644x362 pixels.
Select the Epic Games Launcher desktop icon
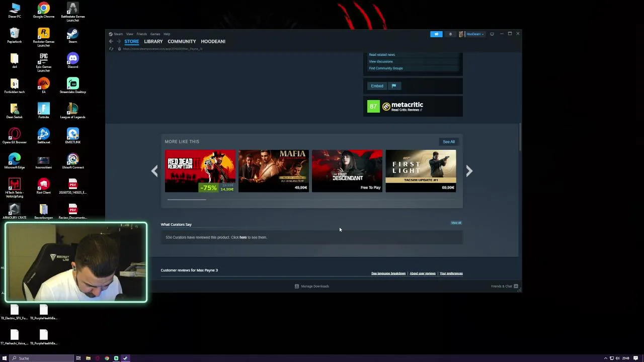(x=44, y=63)
